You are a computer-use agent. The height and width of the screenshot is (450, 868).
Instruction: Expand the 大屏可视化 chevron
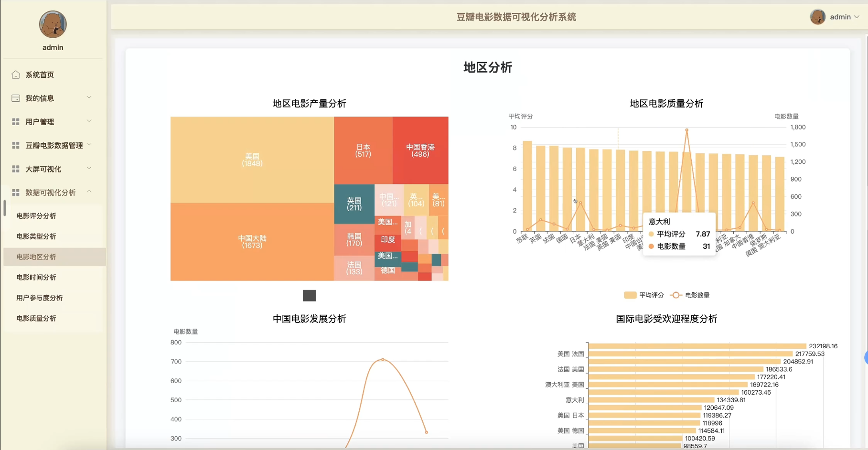pos(89,168)
